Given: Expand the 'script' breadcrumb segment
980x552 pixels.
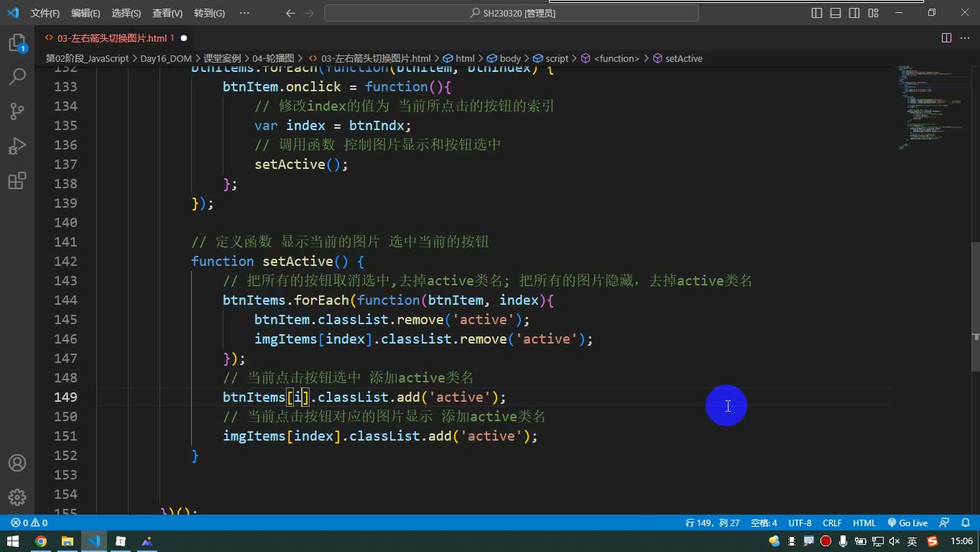Looking at the screenshot, I should click(x=550, y=58).
